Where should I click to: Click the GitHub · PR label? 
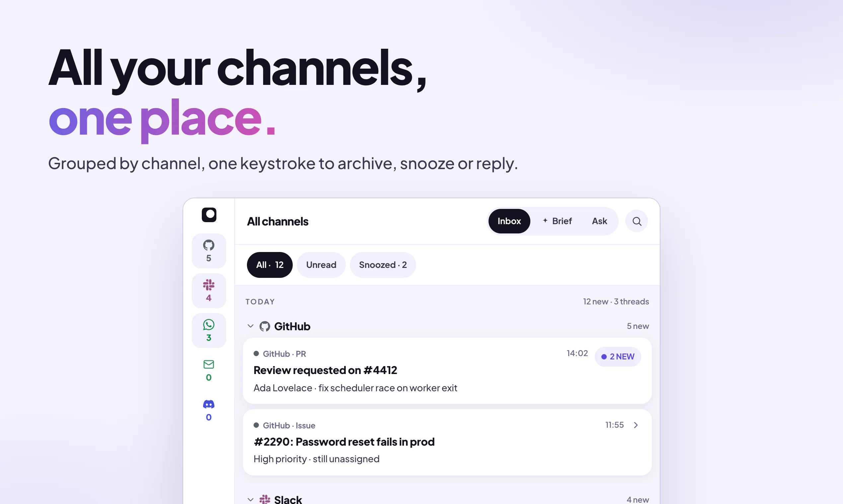284,354
